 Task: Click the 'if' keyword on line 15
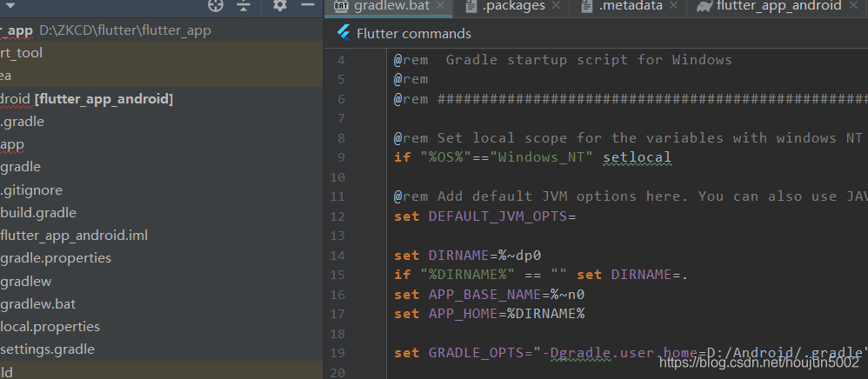(x=402, y=275)
